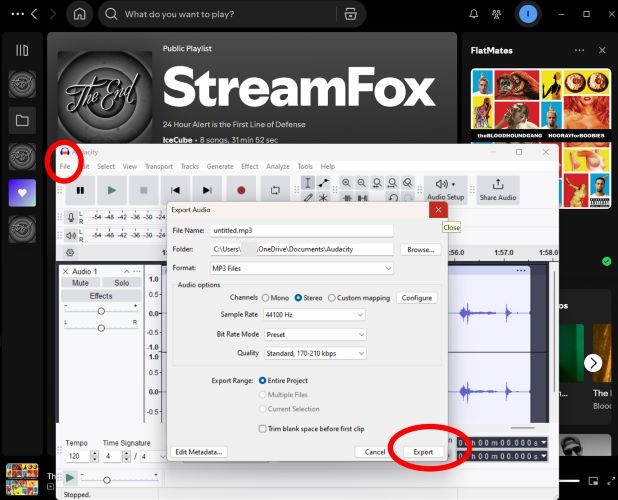Image resolution: width=618 pixels, height=500 pixels.
Task: Close the Audio 1 track with X
Action: [x=66, y=271]
